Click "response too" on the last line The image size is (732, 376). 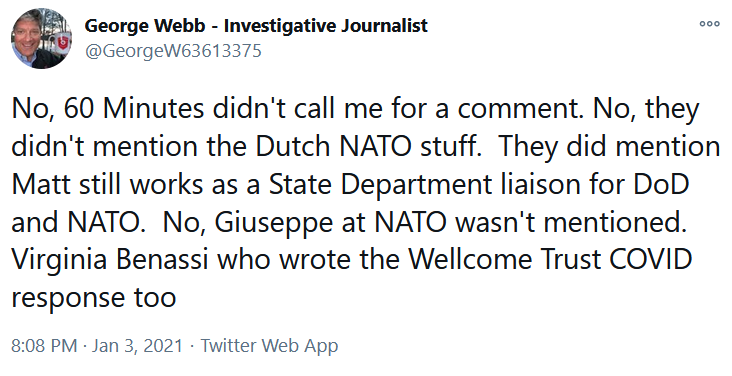tap(93, 298)
